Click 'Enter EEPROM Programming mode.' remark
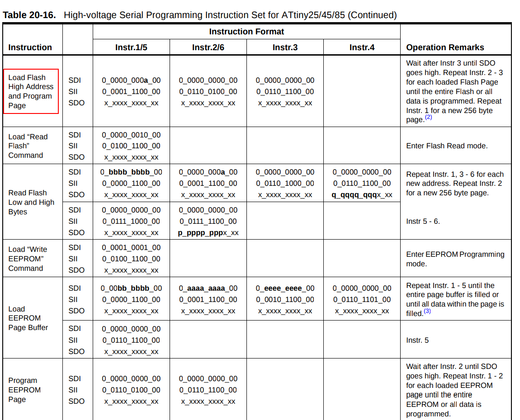This screenshot has width=520, height=420. pyautogui.click(x=455, y=259)
